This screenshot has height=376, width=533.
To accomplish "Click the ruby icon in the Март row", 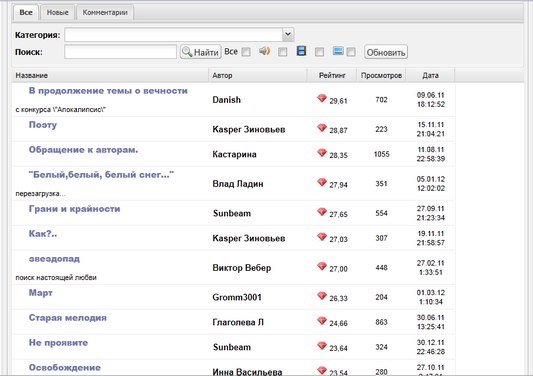I will pos(322,296).
